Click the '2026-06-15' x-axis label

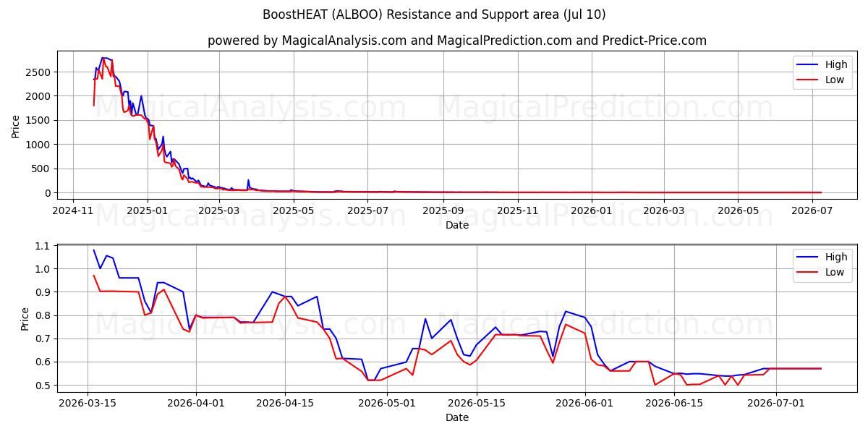click(674, 403)
